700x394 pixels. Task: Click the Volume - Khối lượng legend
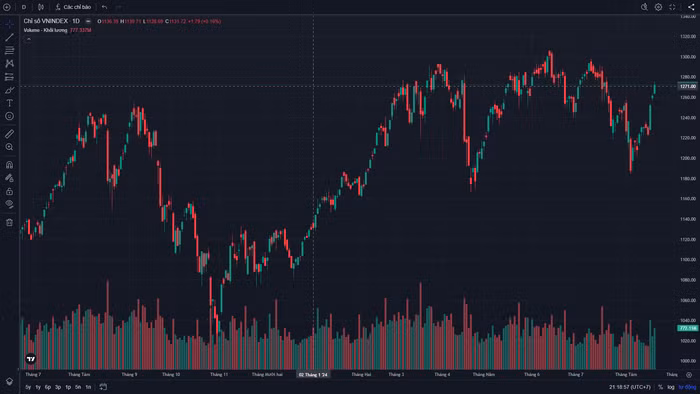click(x=45, y=30)
